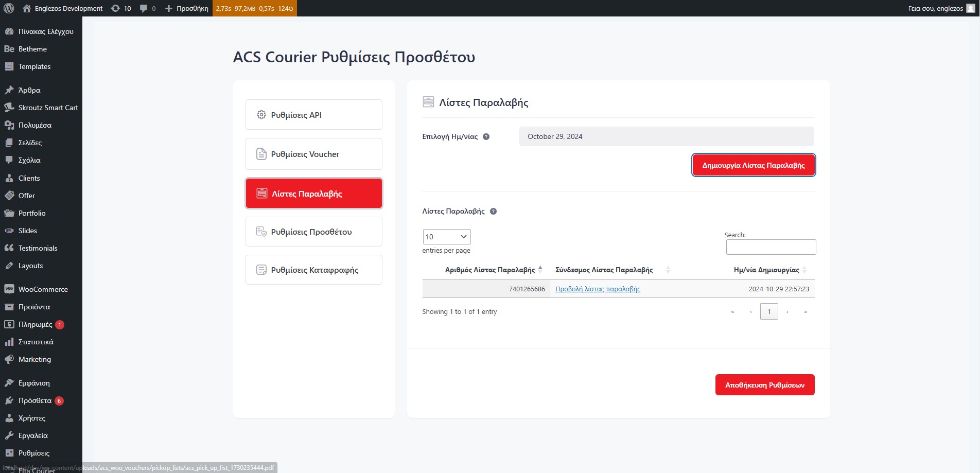The image size is (980, 473).
Task: Click the plus icon for Προσθήκη
Action: (x=168, y=8)
